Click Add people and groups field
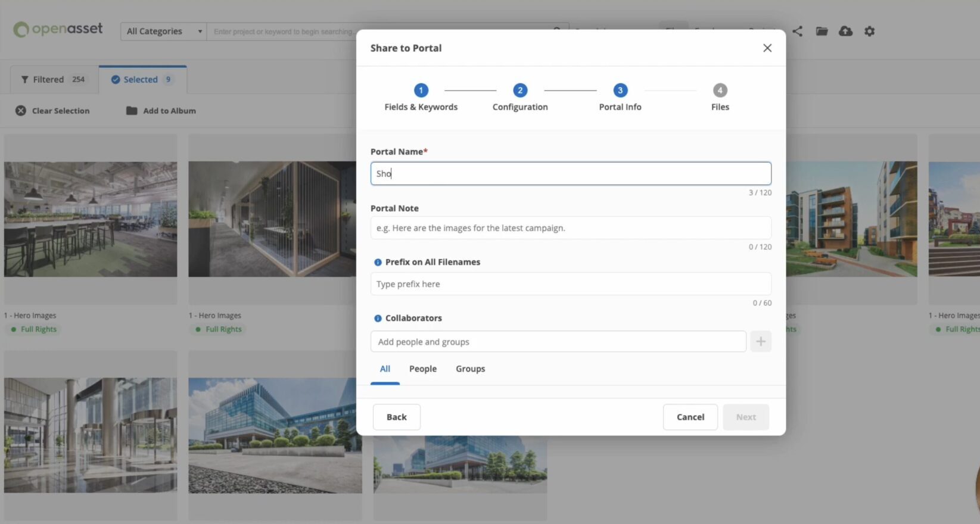The height and width of the screenshot is (524, 980). (x=558, y=342)
